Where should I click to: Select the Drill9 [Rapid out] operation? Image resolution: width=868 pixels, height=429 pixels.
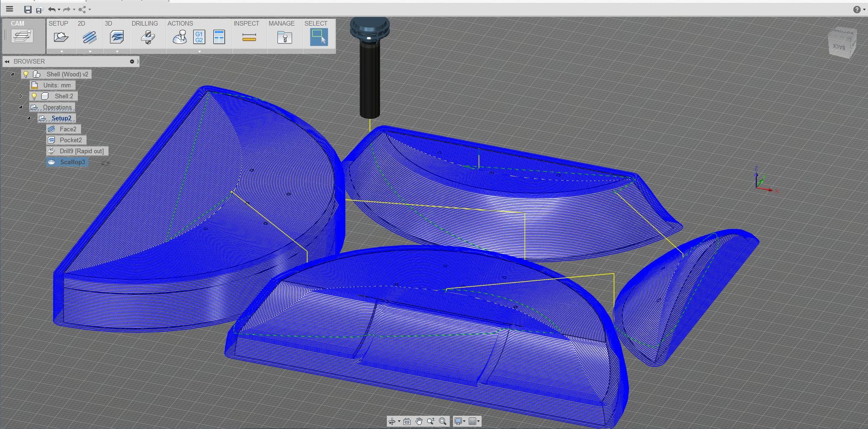pyautogui.click(x=77, y=151)
